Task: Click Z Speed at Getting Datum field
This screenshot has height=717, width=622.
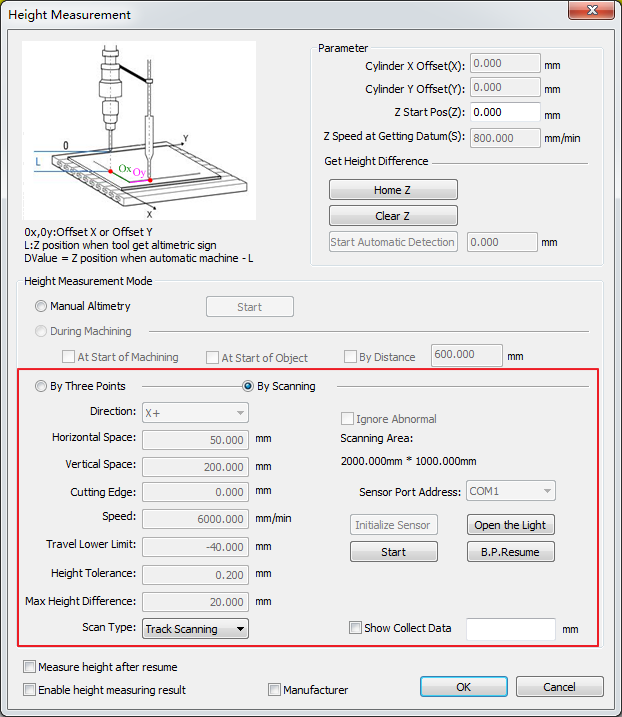Action: [505, 138]
